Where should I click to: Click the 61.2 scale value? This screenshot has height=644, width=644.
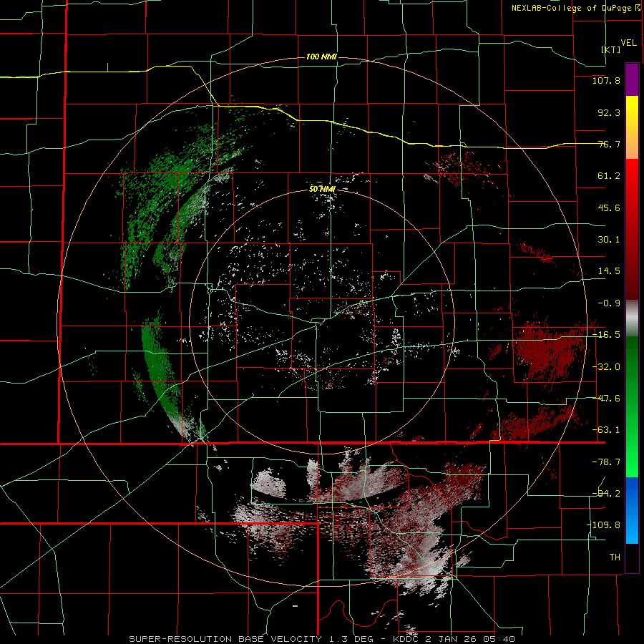coord(609,176)
